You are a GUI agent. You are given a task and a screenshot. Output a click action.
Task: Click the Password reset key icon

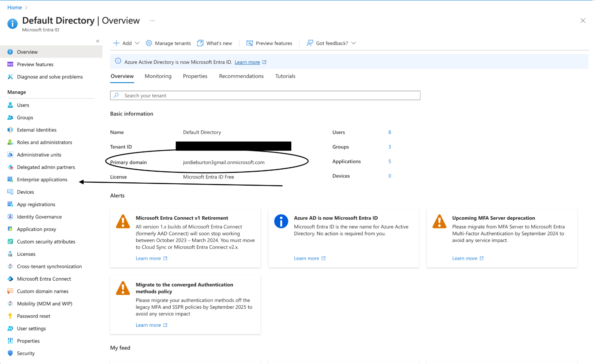[x=10, y=316]
